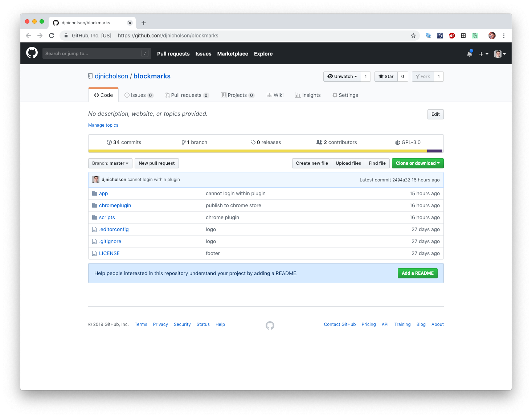Open the grid extension icon in toolbar
This screenshot has height=417, width=532.
point(463,36)
